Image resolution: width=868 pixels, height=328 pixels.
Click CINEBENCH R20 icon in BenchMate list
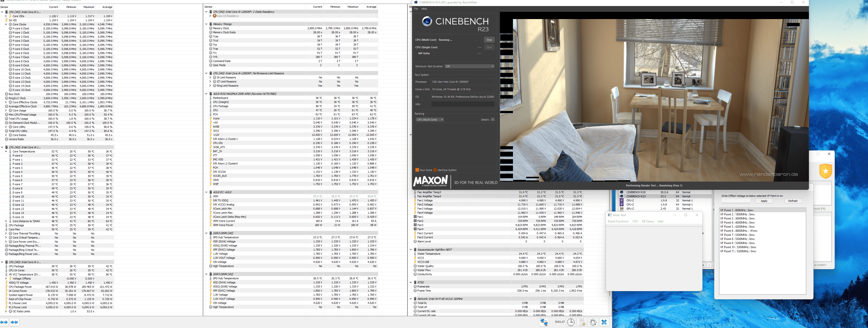[622, 192]
